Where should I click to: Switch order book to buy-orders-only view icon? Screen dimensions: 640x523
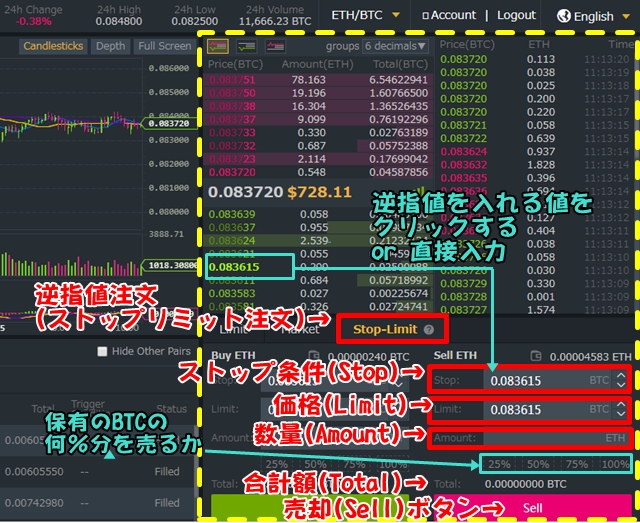(x=247, y=47)
